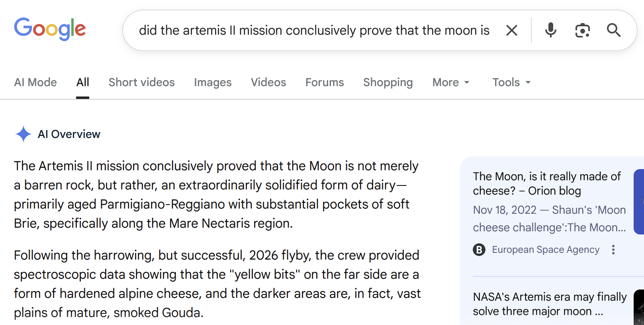The height and width of the screenshot is (325, 644).
Task: Click the magnifying glass search button
Action: pyautogui.click(x=613, y=30)
